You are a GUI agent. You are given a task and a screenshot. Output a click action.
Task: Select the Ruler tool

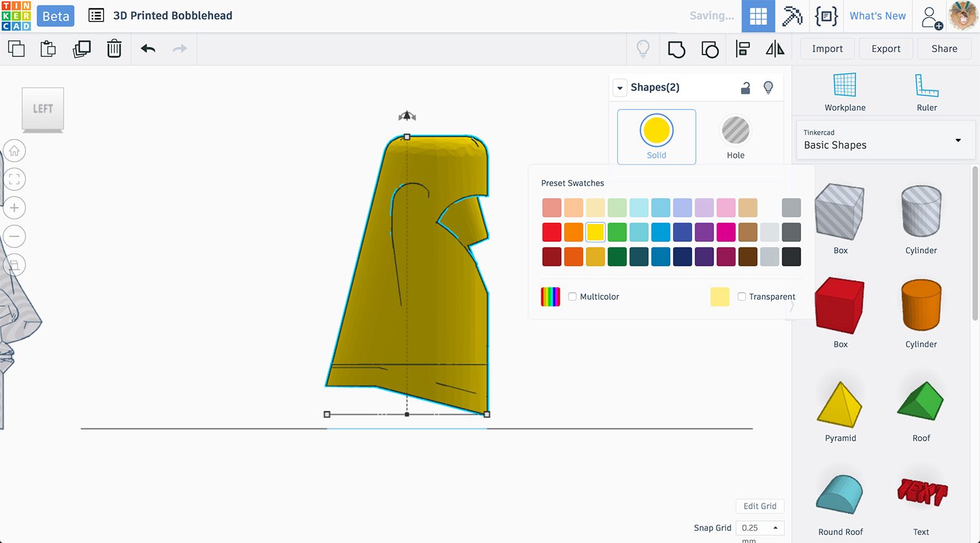click(x=927, y=92)
